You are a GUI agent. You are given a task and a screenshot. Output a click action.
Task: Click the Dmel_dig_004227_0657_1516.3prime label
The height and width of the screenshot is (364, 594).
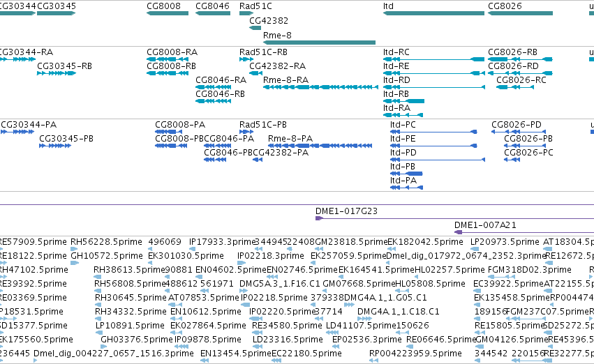pyautogui.click(x=114, y=354)
